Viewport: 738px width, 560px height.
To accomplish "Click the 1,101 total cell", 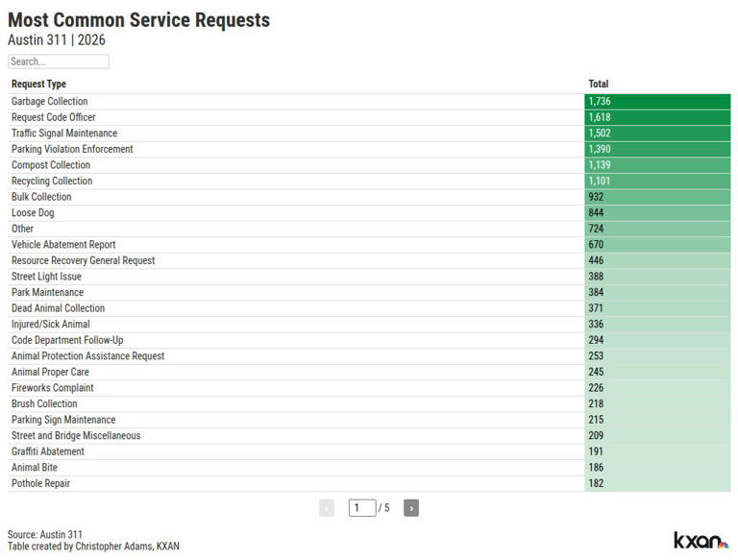I will point(657,182).
